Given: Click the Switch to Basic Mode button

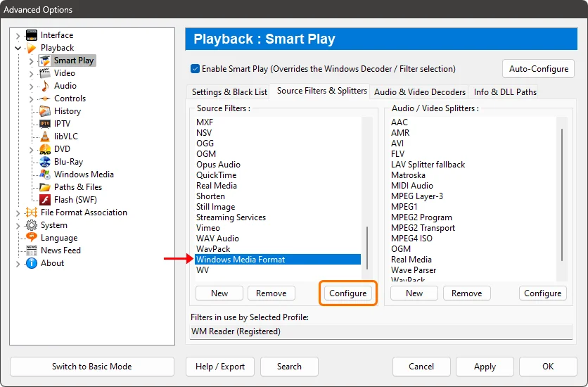Looking at the screenshot, I should pyautogui.click(x=91, y=367).
